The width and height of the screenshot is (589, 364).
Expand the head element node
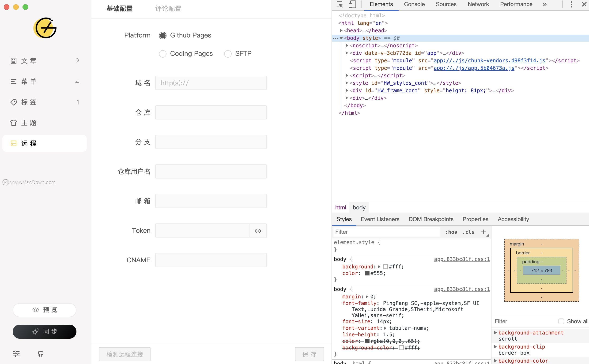point(341,31)
